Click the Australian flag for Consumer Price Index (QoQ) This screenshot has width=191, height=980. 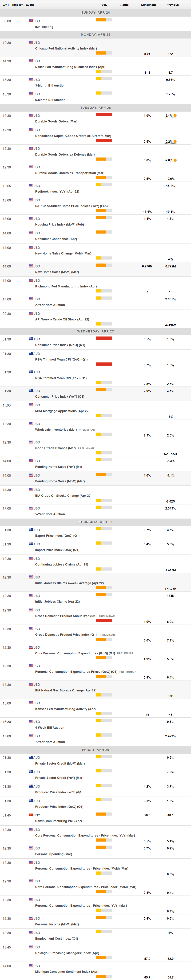click(x=31, y=339)
